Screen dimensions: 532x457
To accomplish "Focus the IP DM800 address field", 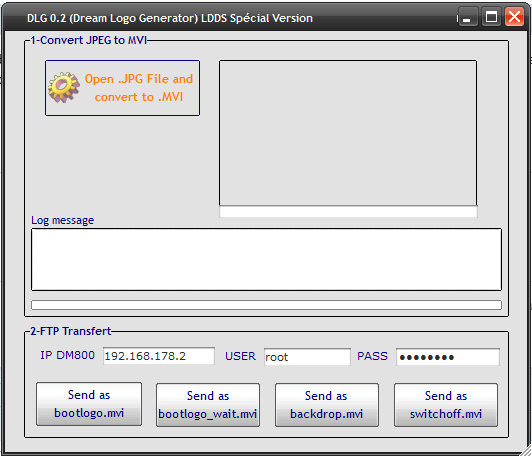I will click(159, 356).
